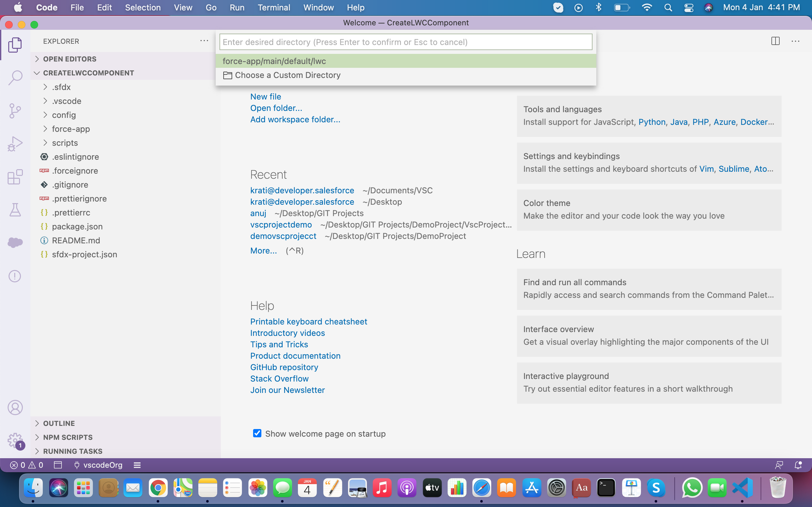812x507 pixels.
Task: Uncheck Show welcome page on startup
Action: pos(257,433)
